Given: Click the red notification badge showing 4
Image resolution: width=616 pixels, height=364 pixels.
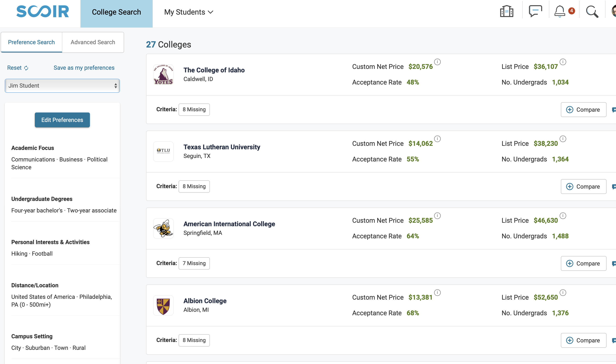Looking at the screenshot, I should [x=571, y=11].
